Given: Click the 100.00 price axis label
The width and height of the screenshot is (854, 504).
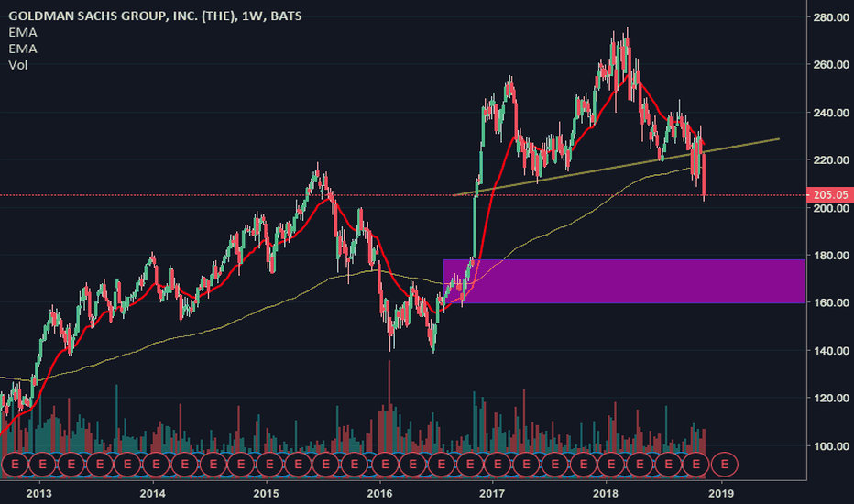Looking at the screenshot, I should point(831,446).
